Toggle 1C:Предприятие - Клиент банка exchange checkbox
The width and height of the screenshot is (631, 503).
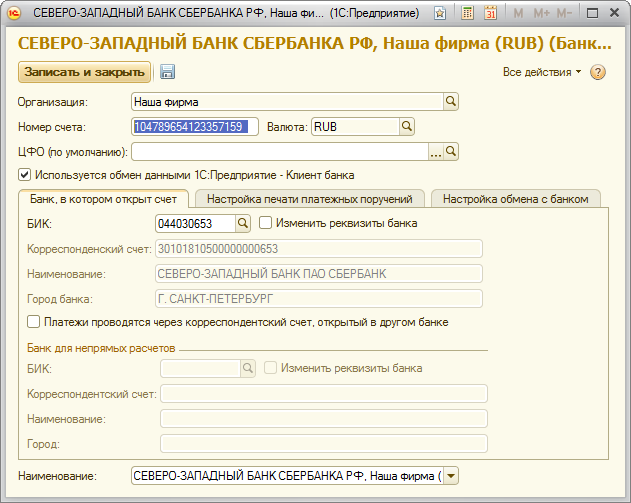(x=25, y=175)
